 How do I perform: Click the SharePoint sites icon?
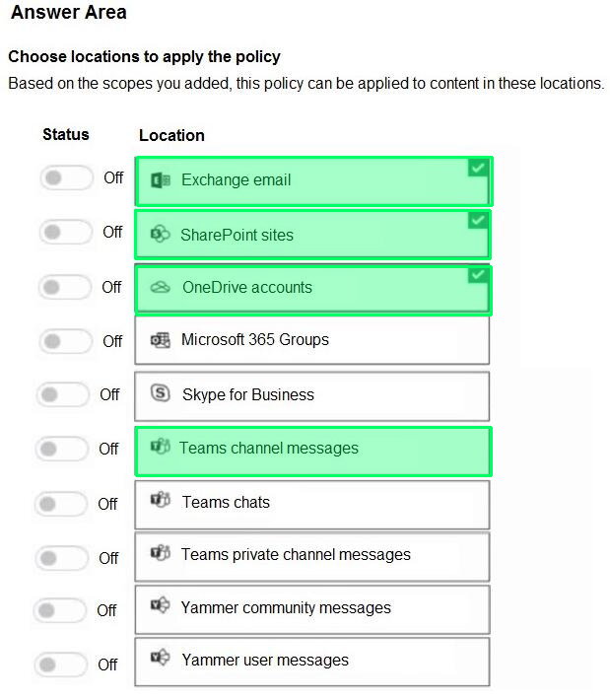161,234
